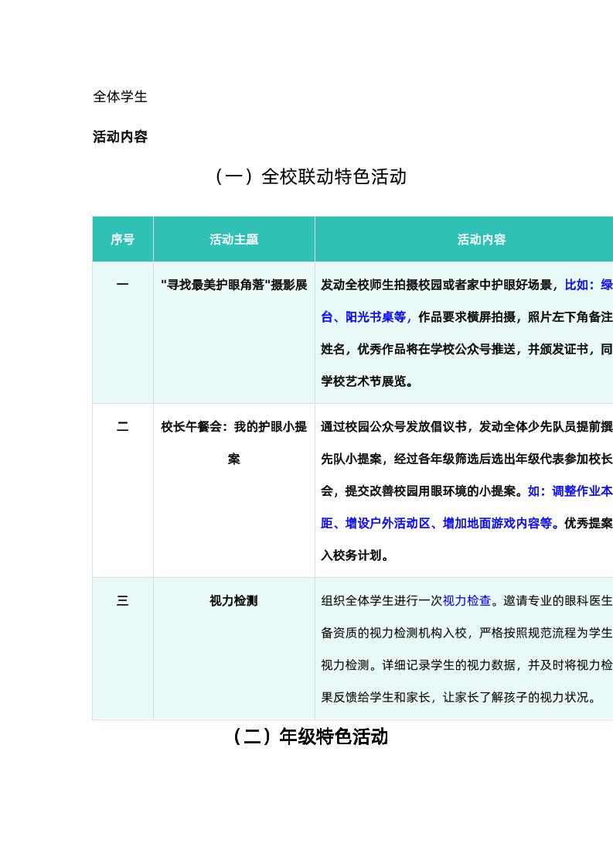Click the bold "活动内容" title above the table

(x=120, y=137)
